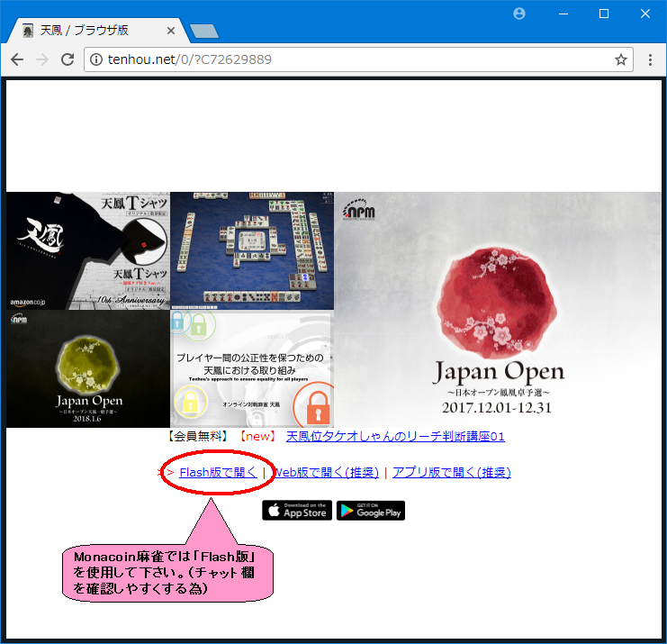Click the site information icon in address bar

click(x=96, y=59)
